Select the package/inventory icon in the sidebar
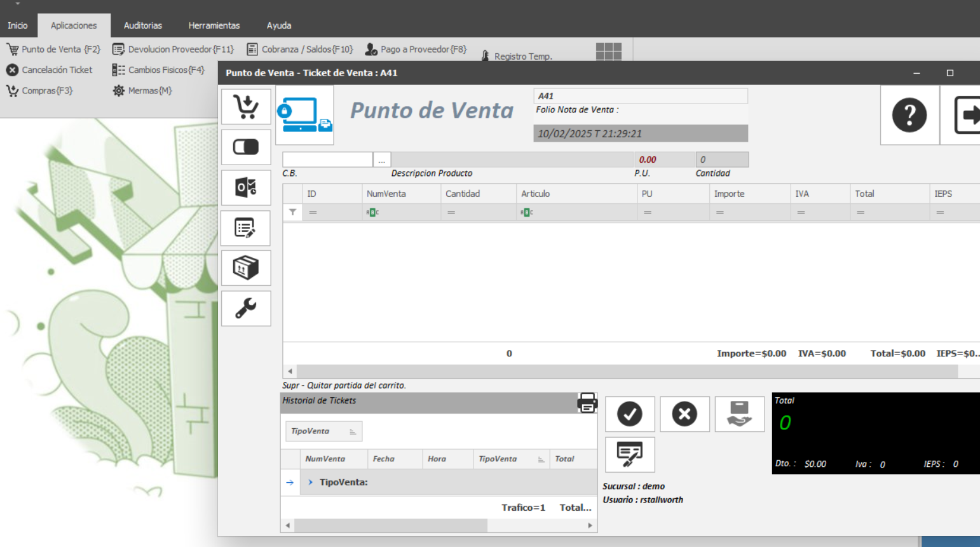The height and width of the screenshot is (547, 980). pos(245,267)
